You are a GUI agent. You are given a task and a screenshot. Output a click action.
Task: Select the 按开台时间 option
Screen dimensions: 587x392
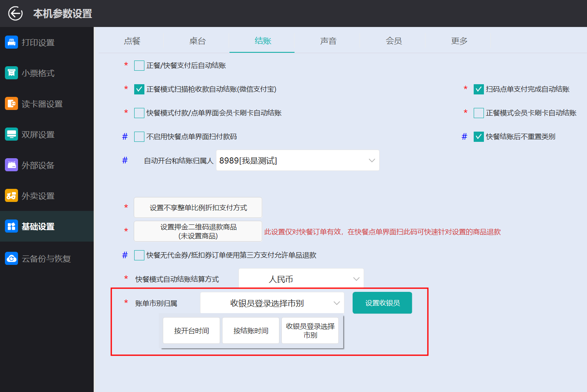191,330
